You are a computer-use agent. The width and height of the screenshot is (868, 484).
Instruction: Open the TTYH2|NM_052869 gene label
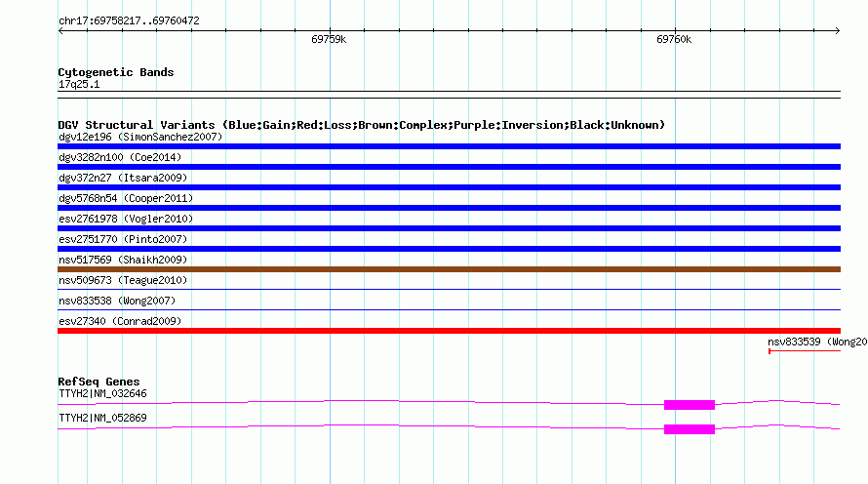[x=102, y=418]
